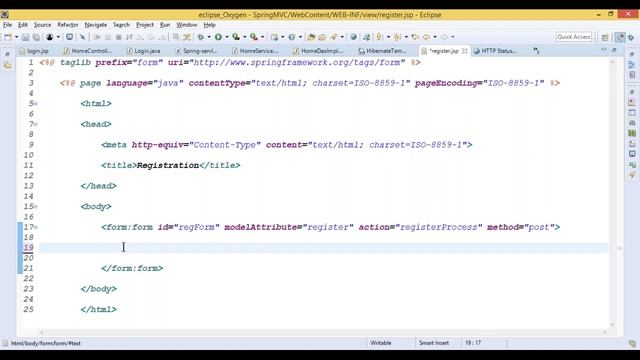The width and height of the screenshot is (640, 360).
Task: Open the Window menu
Action: pos(187,25)
